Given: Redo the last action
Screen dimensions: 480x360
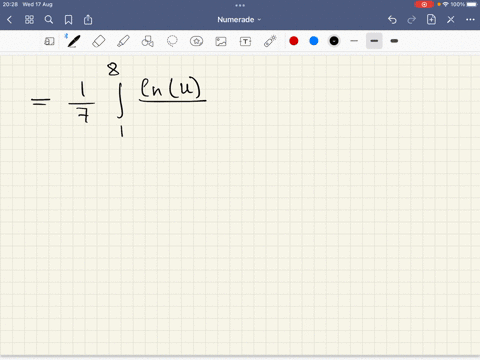Looking at the screenshot, I should click(x=412, y=20).
